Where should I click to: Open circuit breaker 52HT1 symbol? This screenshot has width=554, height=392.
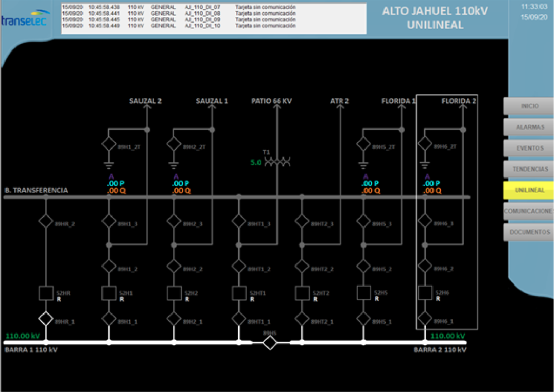(239, 293)
